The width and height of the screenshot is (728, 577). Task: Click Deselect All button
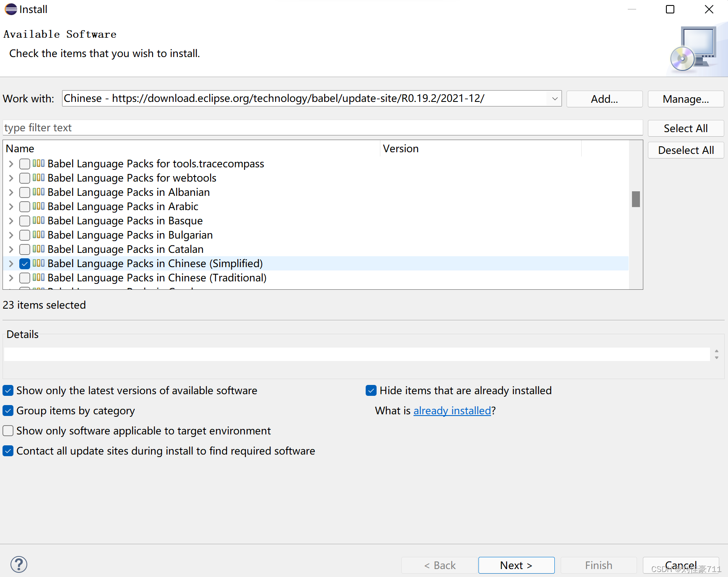pyautogui.click(x=686, y=150)
